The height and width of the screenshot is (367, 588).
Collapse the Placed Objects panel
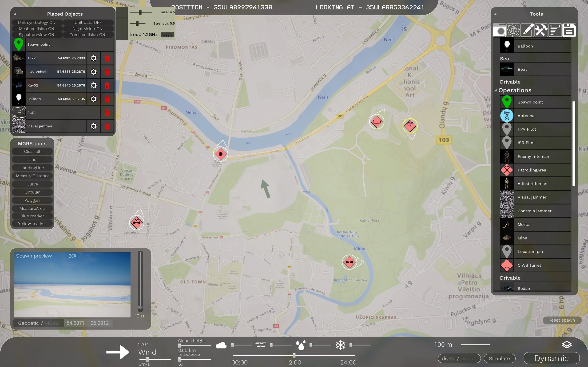15,14
